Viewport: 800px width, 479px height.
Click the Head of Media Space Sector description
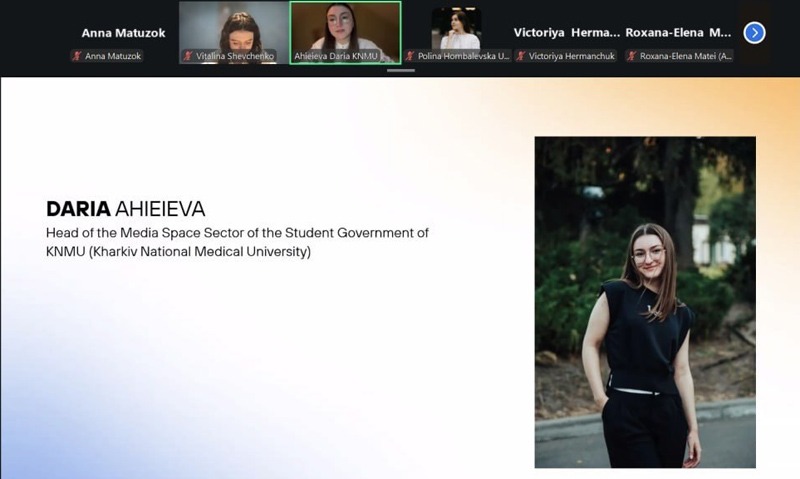(237, 242)
